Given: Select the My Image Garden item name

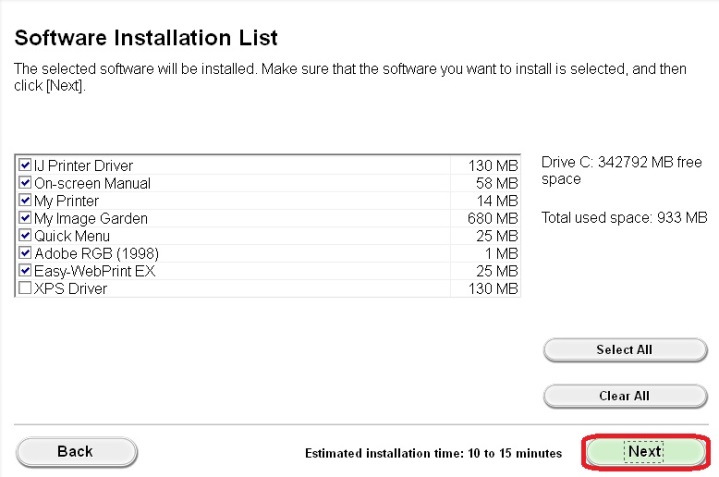Looking at the screenshot, I should click(90, 218).
